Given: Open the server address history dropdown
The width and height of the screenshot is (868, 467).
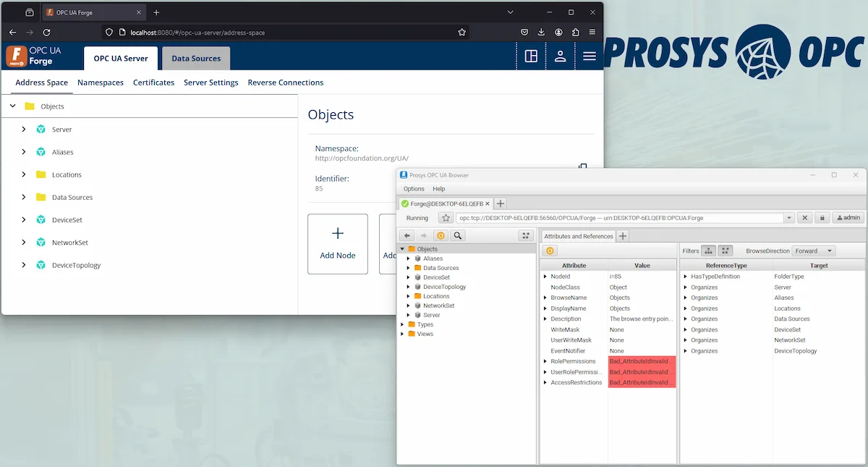Looking at the screenshot, I should point(788,218).
